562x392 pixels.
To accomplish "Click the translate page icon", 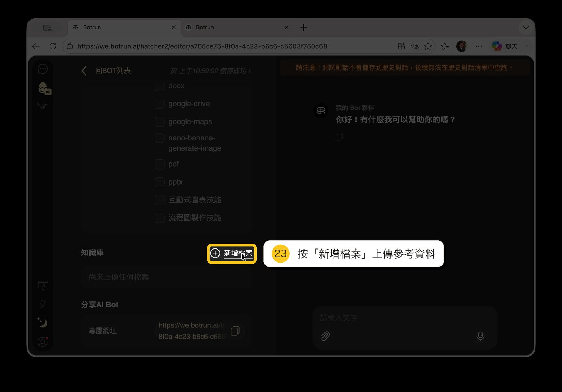I will (415, 46).
